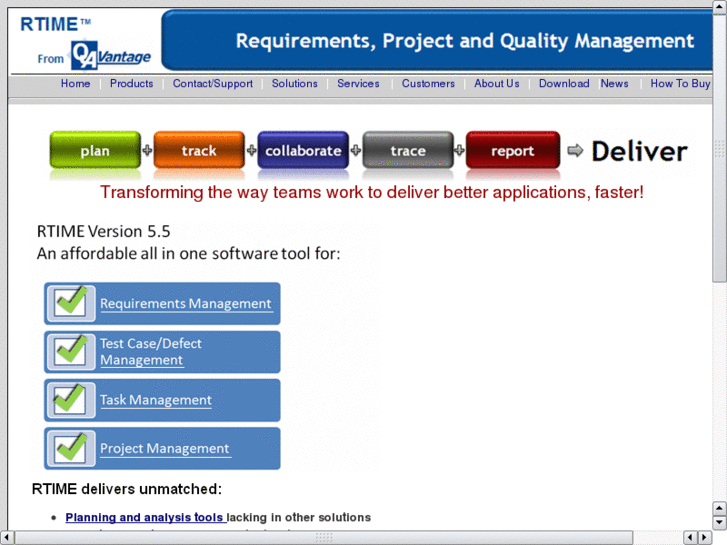Open the Products menu item
This screenshot has width=727, height=545.
132,83
